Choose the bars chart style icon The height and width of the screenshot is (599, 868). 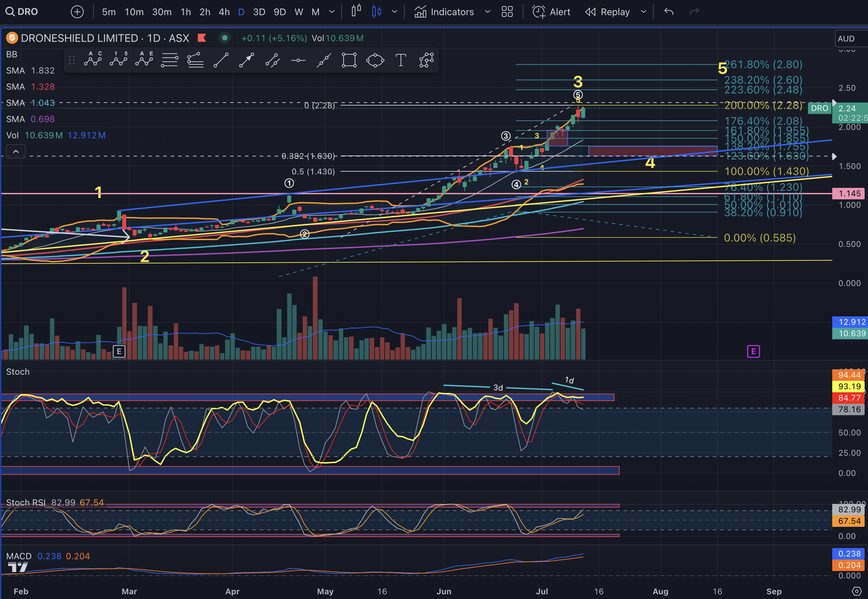(x=356, y=11)
